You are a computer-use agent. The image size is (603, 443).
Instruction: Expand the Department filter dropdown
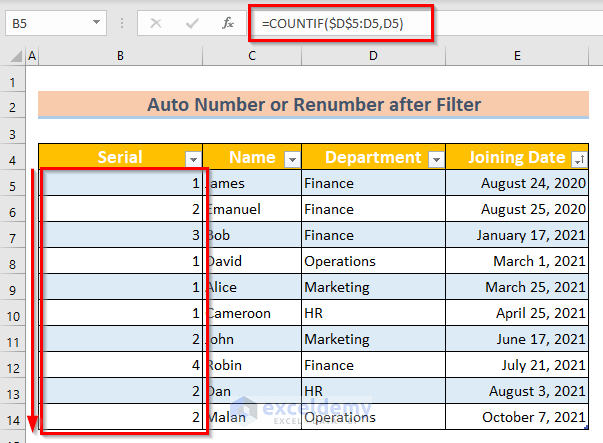(x=435, y=159)
